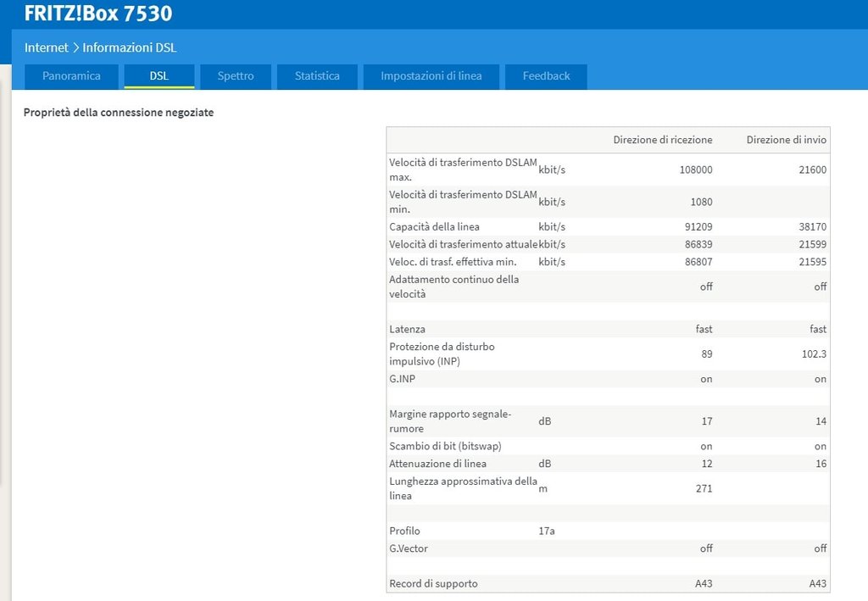Go to Impostazioni di linea tab
Screen dimensions: 868x601
(x=431, y=76)
